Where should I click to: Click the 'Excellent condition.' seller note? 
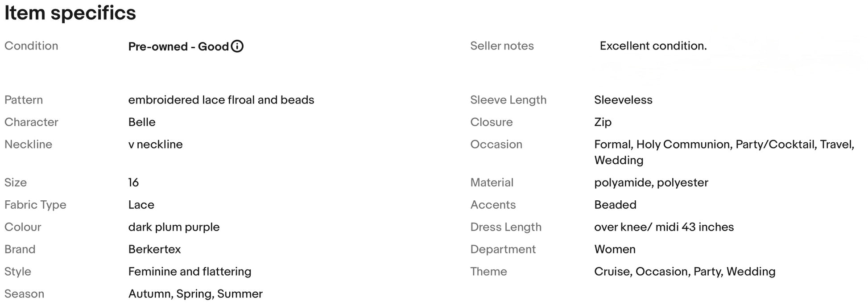pos(653,46)
